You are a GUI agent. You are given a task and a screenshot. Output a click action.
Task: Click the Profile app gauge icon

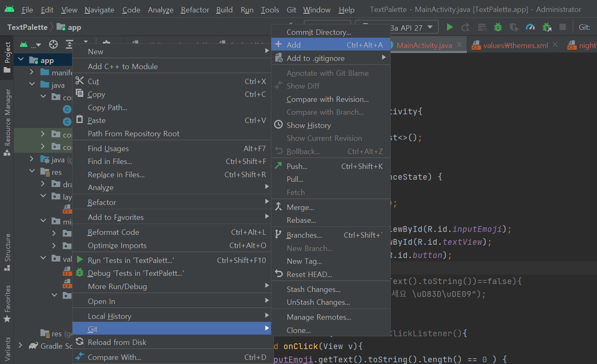530,27
